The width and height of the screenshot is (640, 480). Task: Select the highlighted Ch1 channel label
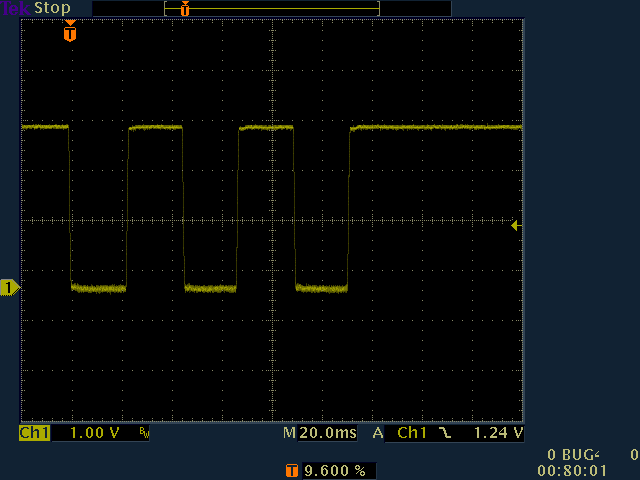[34, 434]
